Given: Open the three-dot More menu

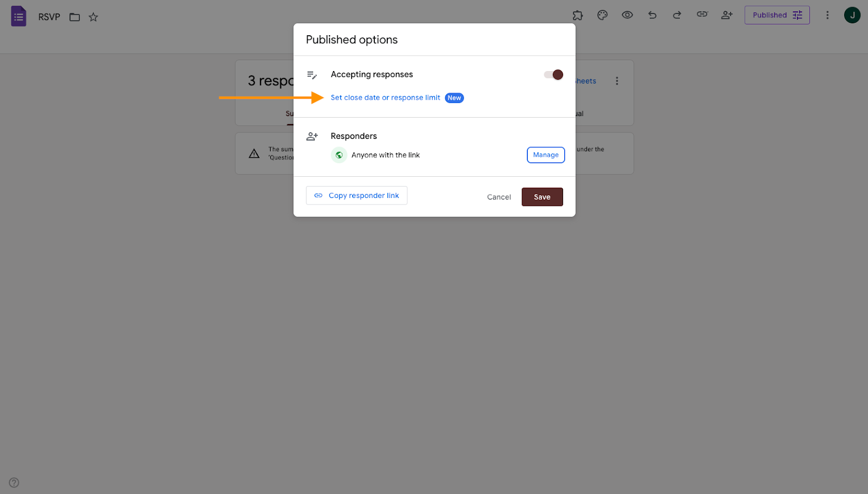Looking at the screenshot, I should pyautogui.click(x=827, y=15).
